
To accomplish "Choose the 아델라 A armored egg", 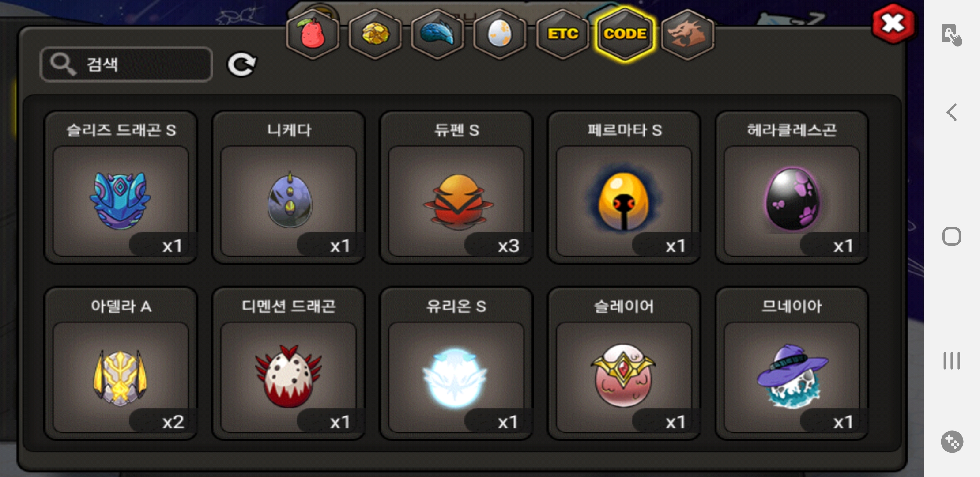I will coord(121,363).
